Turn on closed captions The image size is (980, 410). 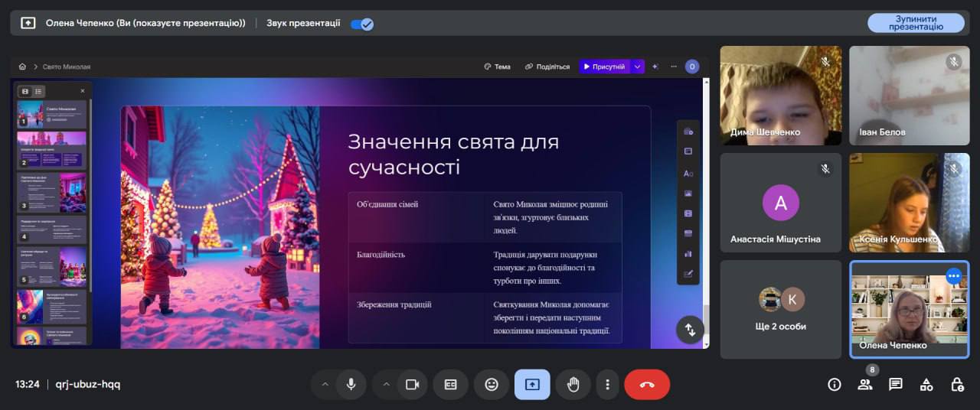[450, 385]
